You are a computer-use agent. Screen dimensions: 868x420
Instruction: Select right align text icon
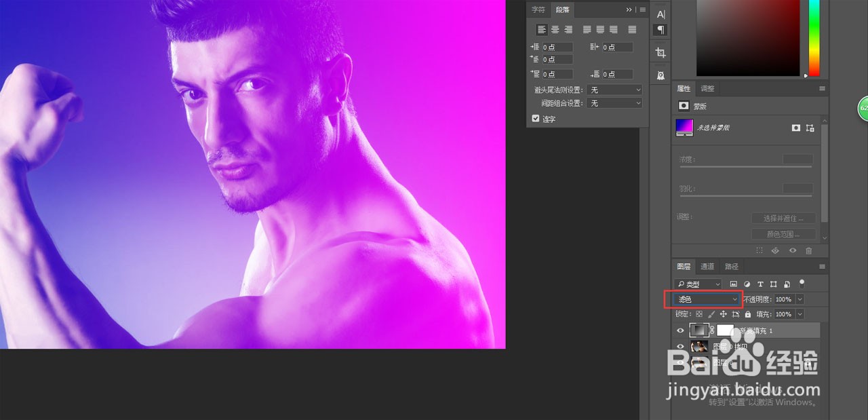pos(568,30)
